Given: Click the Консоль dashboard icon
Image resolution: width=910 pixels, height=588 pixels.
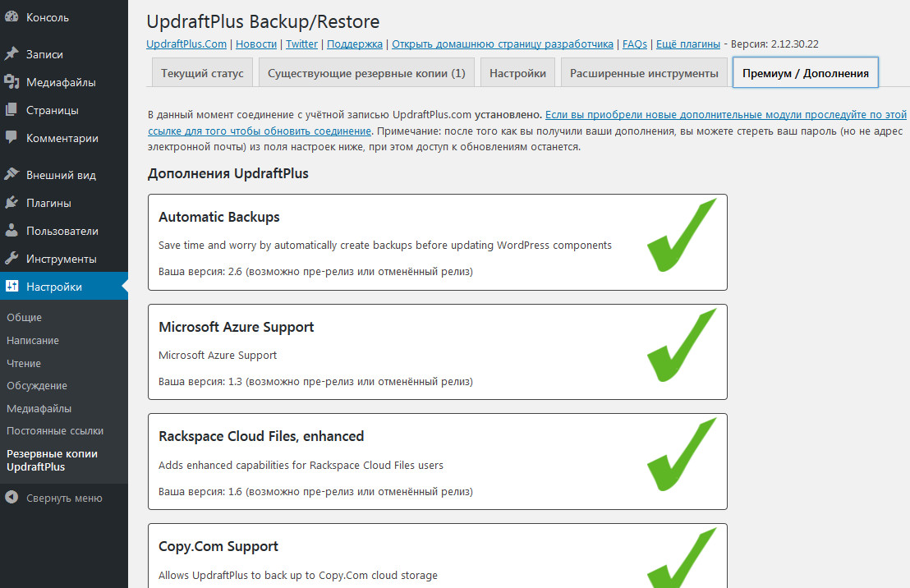Looking at the screenshot, I should coord(11,17).
